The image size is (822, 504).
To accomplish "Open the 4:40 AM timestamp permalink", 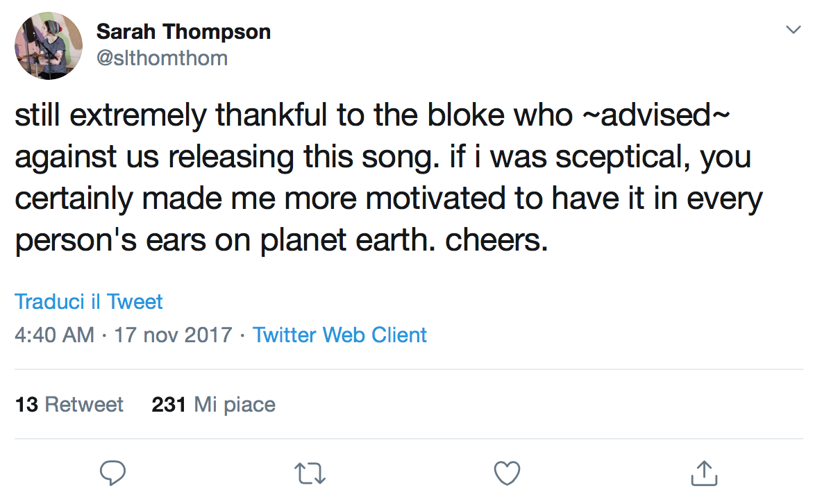I will click(x=54, y=335).
